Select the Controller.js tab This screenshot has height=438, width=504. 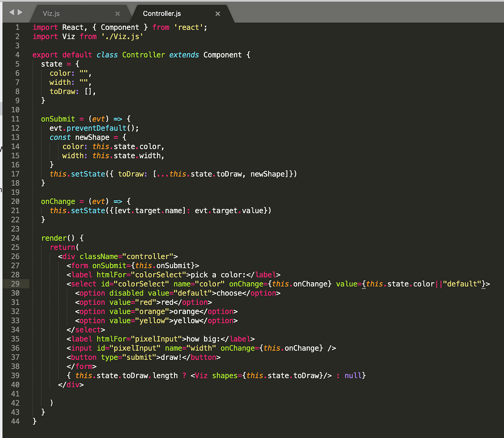click(161, 13)
